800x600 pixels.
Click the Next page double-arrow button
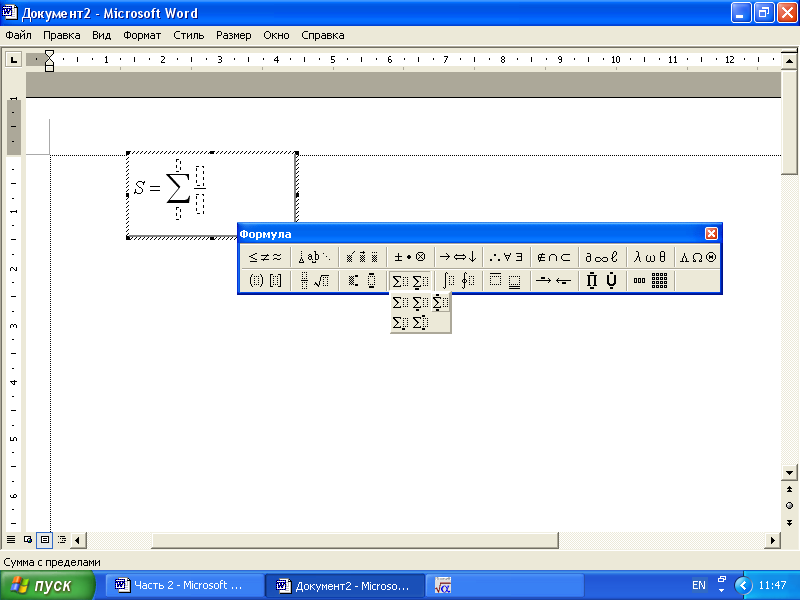[789, 522]
